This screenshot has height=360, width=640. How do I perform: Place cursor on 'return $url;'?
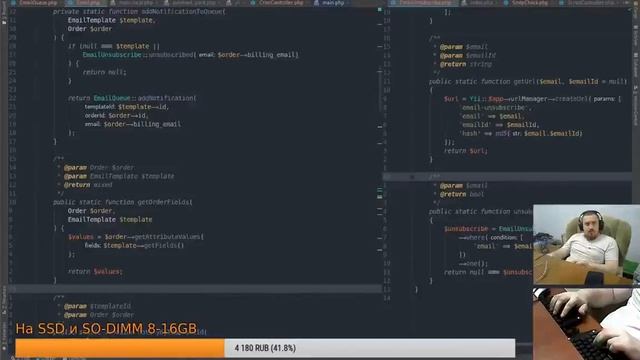(466, 151)
